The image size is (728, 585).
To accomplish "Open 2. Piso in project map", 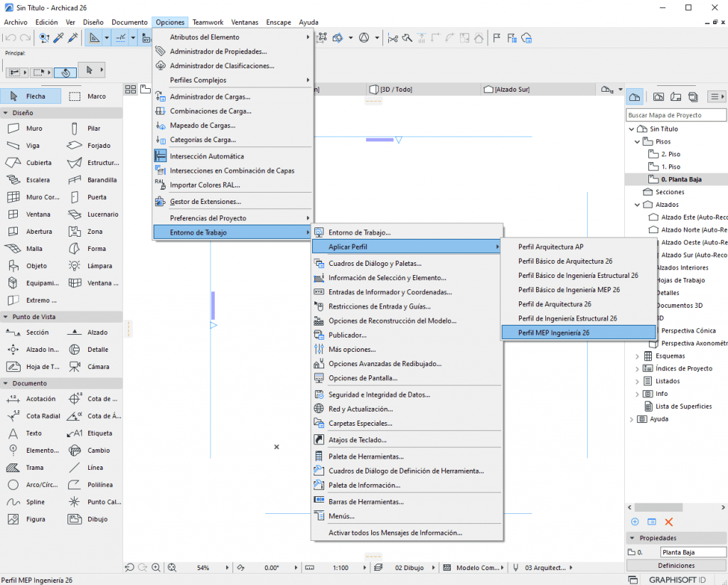I will pyautogui.click(x=670, y=154).
